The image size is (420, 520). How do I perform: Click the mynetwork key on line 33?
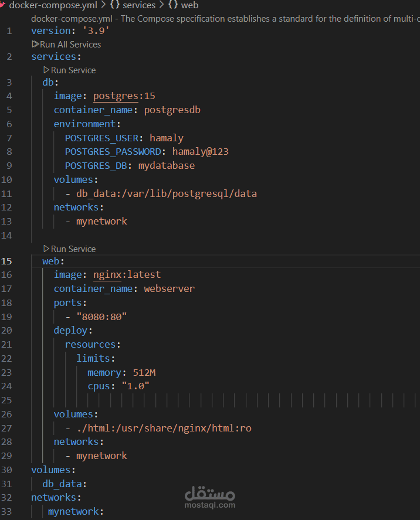pos(73,511)
